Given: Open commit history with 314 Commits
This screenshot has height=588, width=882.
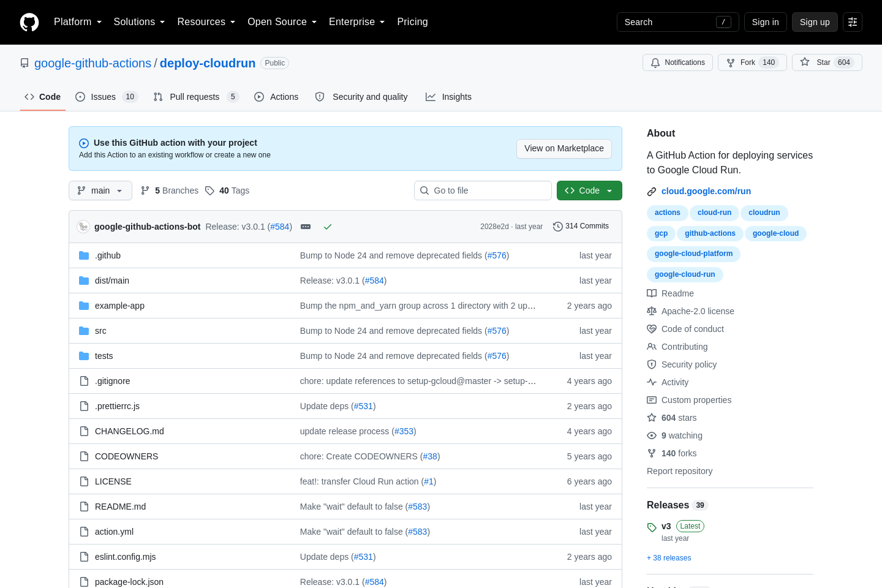Looking at the screenshot, I should tap(581, 227).
